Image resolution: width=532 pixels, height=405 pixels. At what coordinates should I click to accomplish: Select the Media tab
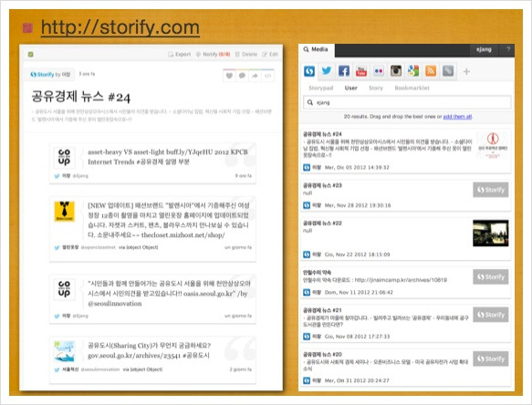tap(317, 49)
